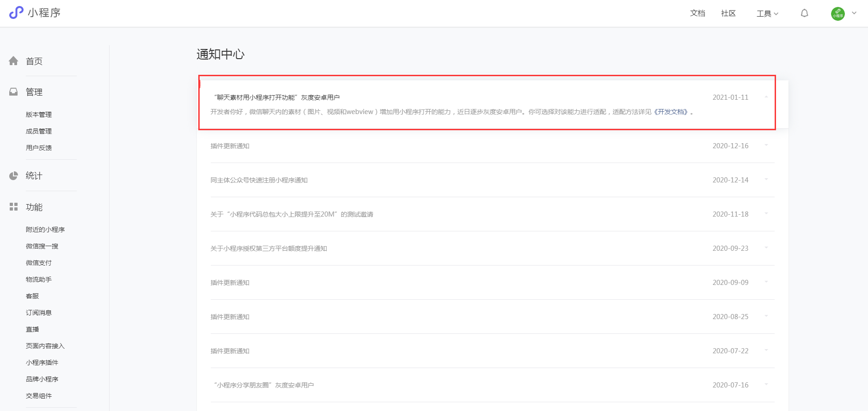Expand the 2020-09-23 notification arrow

[x=766, y=248]
